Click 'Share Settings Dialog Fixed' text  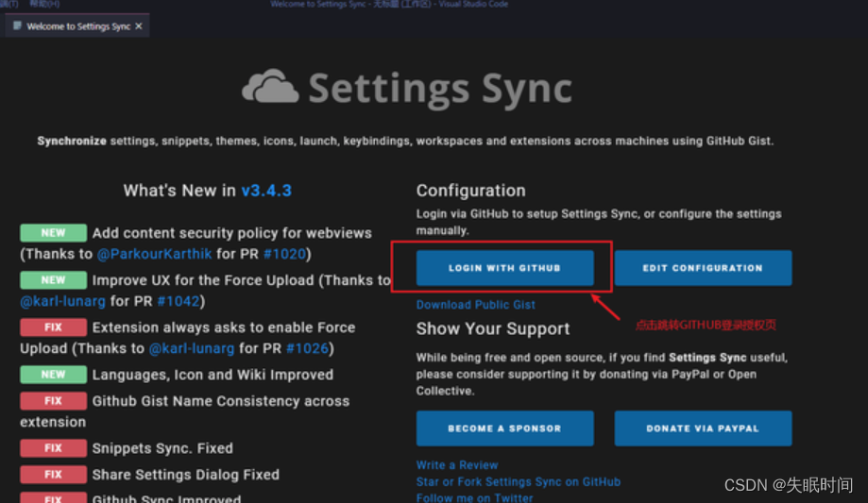coord(186,475)
